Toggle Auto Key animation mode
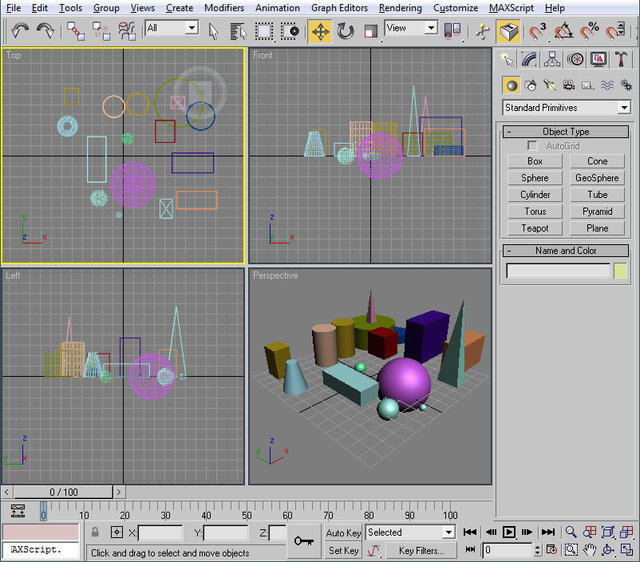This screenshot has height=562, width=640. [x=343, y=533]
